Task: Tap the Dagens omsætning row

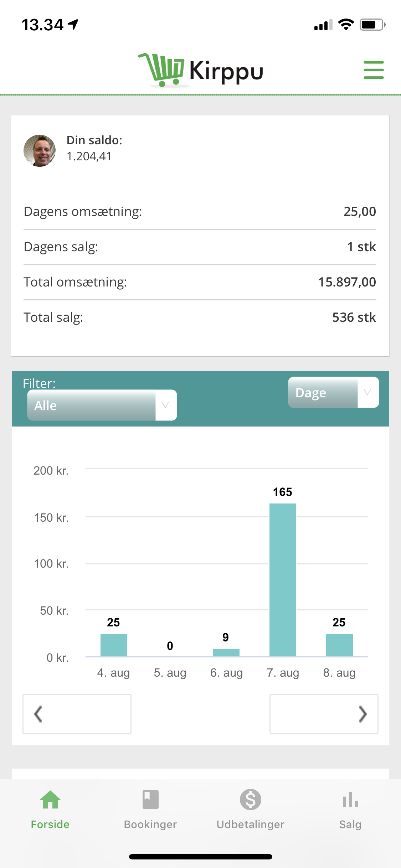Action: (x=200, y=212)
